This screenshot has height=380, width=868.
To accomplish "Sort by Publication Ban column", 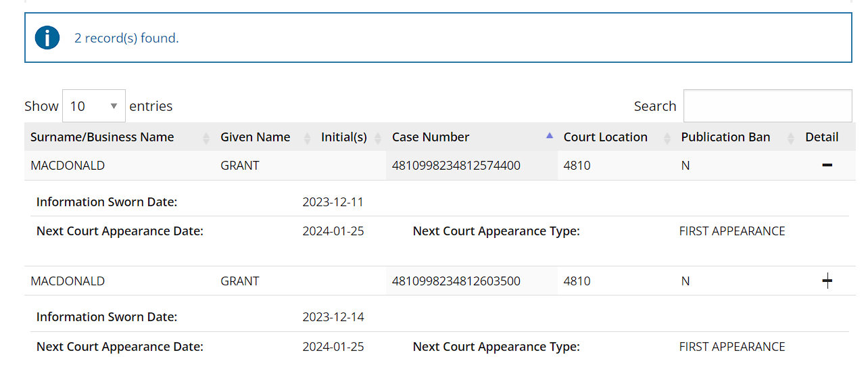I will click(x=737, y=137).
